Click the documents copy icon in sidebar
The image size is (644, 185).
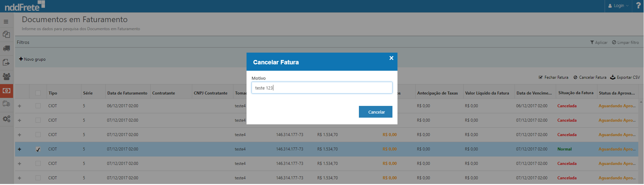click(6, 35)
